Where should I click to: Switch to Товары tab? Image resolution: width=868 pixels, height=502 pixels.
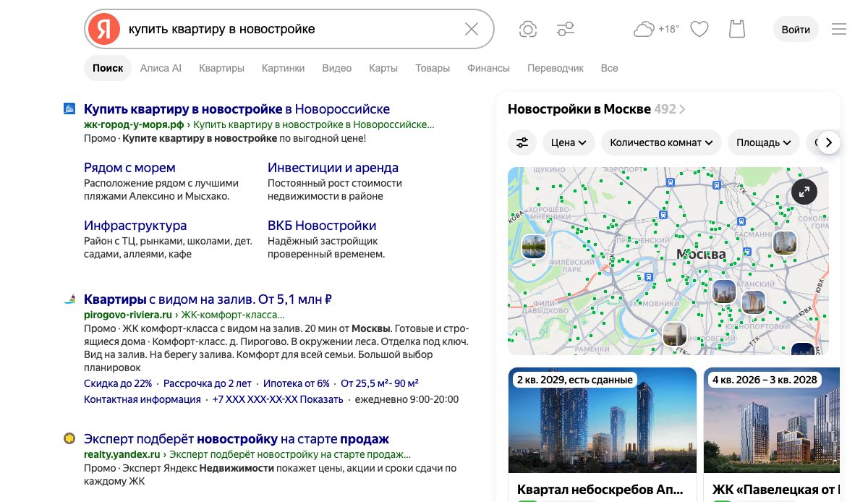(x=433, y=68)
